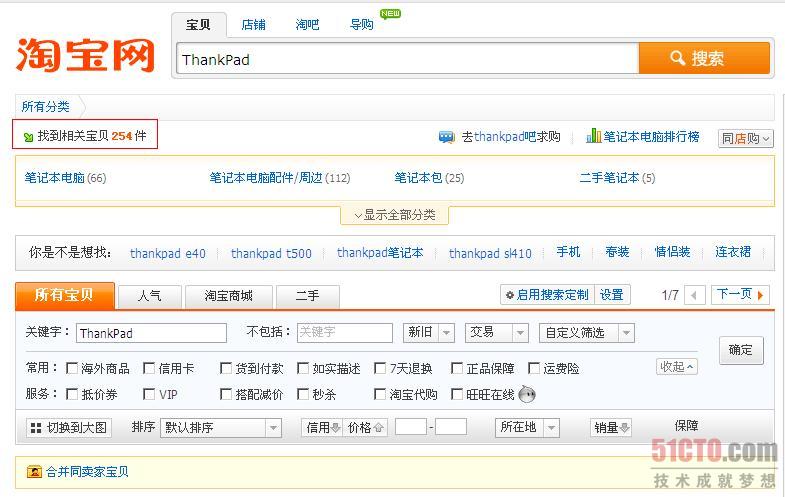Viewport: 785px width, 497px height.
Task: Check the 抵价券 checkbox
Action: pos(72,394)
